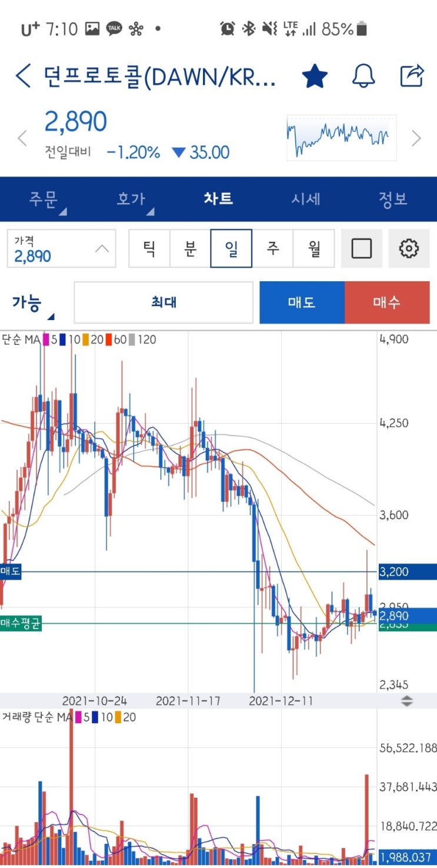Select the 월 monthly interval

click(314, 248)
